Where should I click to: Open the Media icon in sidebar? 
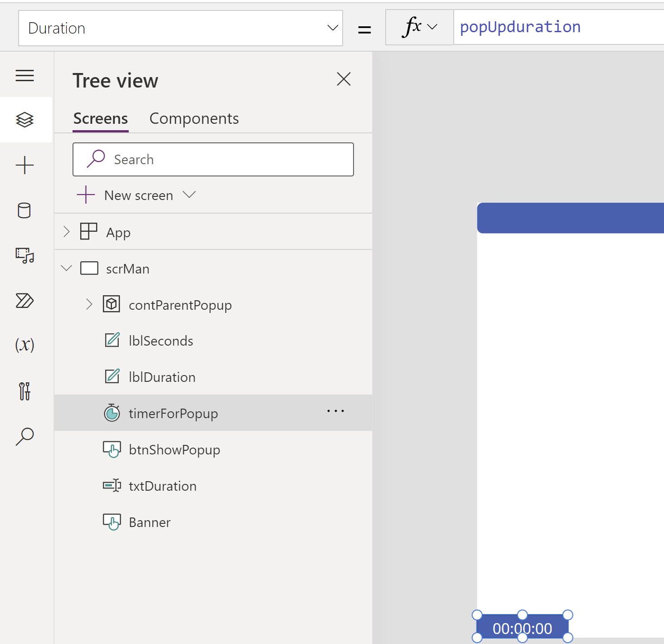[25, 255]
